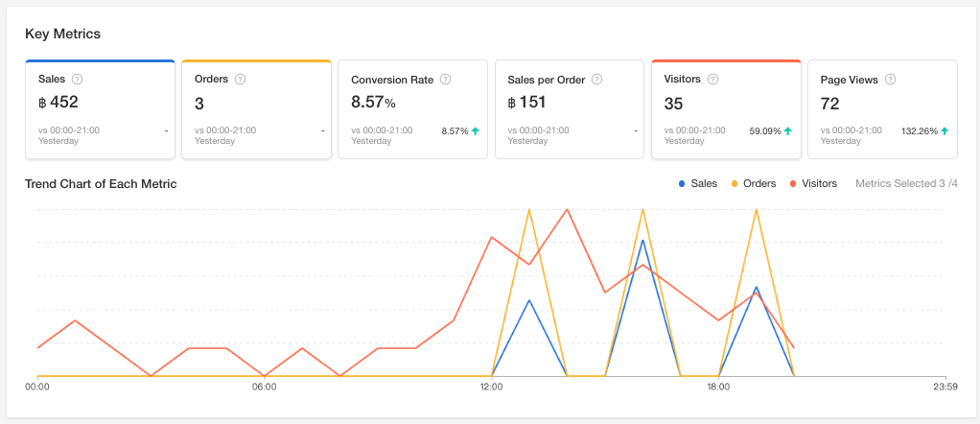Click the blue Sales legend item
This screenshot has height=424, width=980.
pos(697,183)
